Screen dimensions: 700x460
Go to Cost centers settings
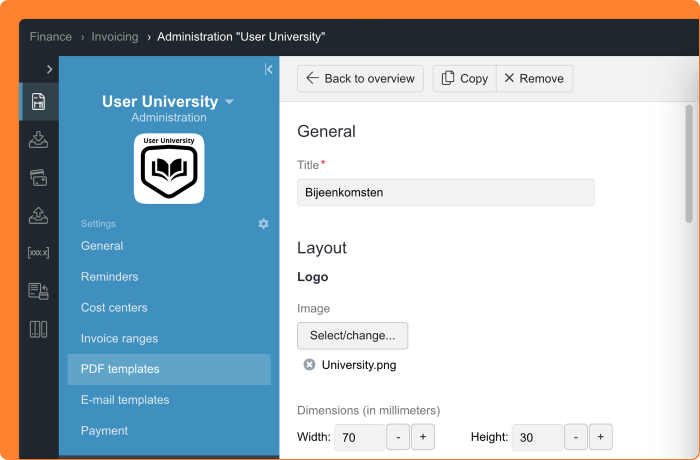pyautogui.click(x=114, y=308)
